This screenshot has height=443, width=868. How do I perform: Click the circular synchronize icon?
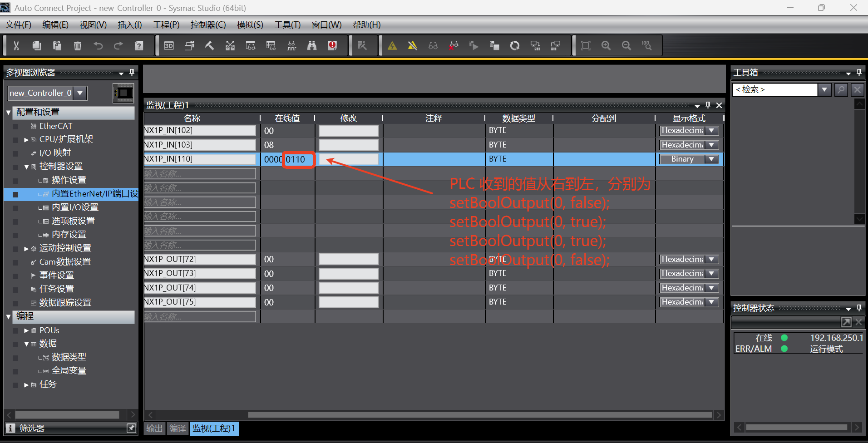pyautogui.click(x=515, y=45)
